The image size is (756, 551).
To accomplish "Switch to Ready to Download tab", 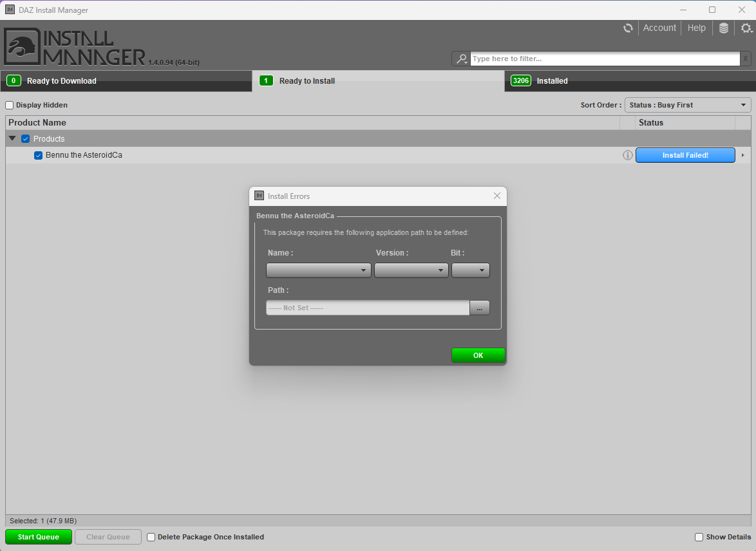I will click(x=126, y=81).
